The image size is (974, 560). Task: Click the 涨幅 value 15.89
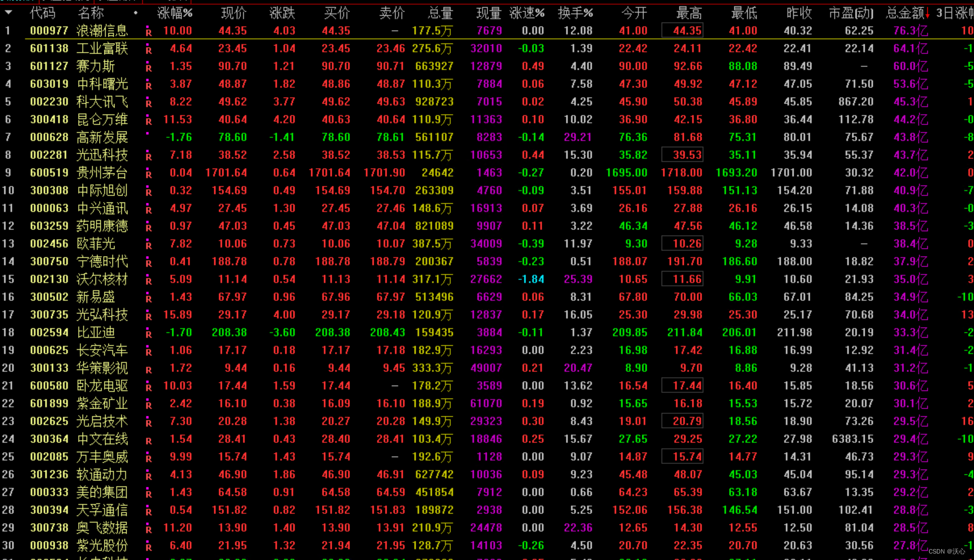pyautogui.click(x=178, y=315)
